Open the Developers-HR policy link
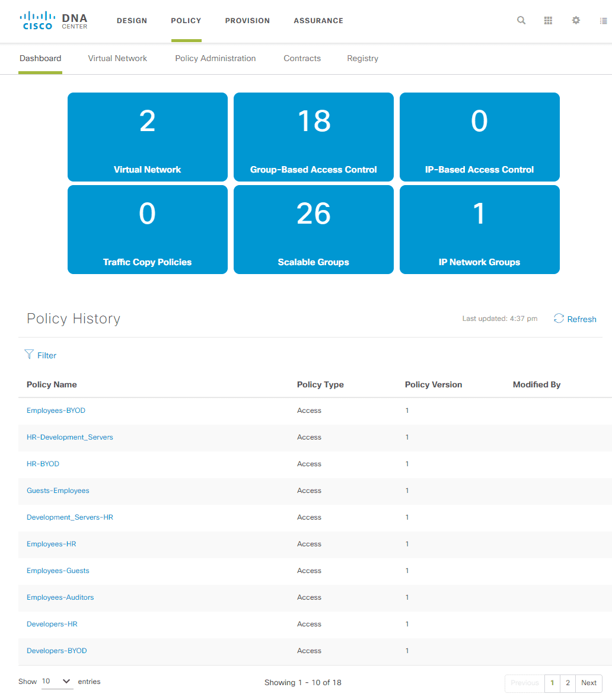Image resolution: width=612 pixels, height=700 pixels. 52,624
